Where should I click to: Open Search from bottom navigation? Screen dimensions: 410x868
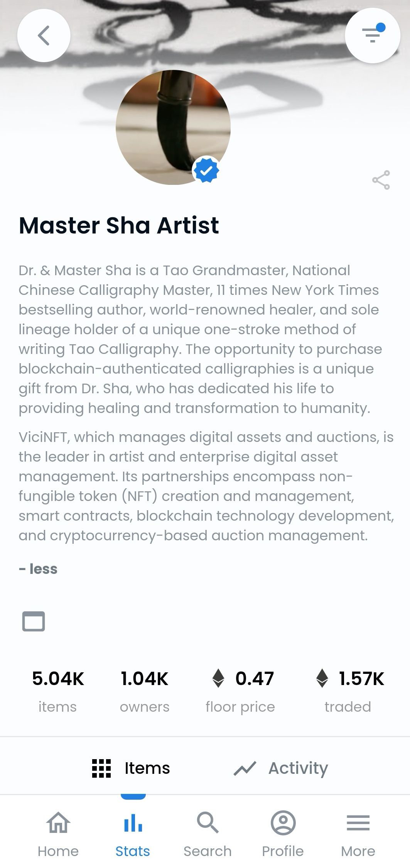pyautogui.click(x=208, y=834)
